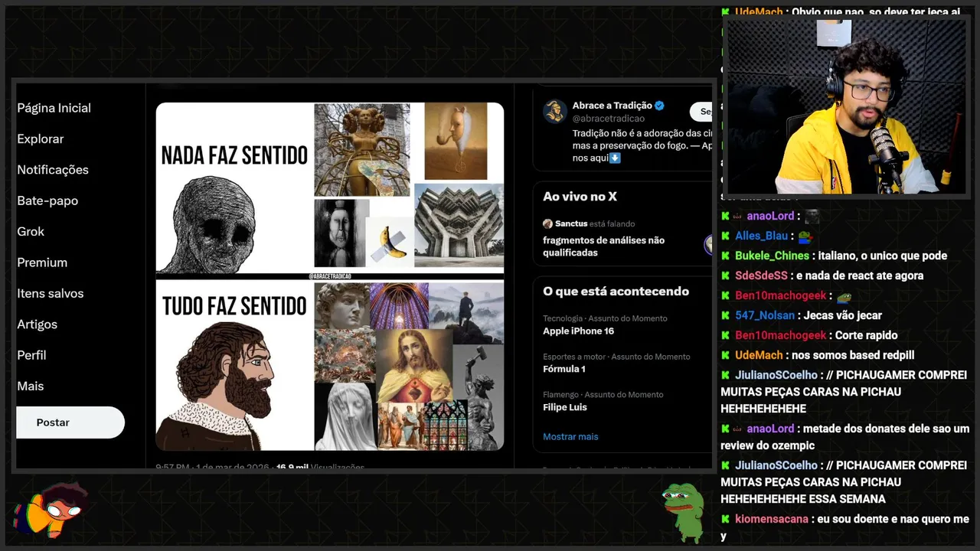Open Premium in the sidebar
This screenshot has width=980, height=551.
point(42,262)
